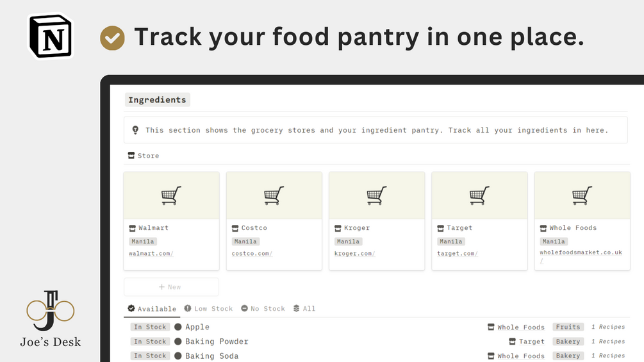Viewport: 644px width, 362px height.
Task: Click the Costco shopping cart icon
Action: pyautogui.click(x=274, y=195)
